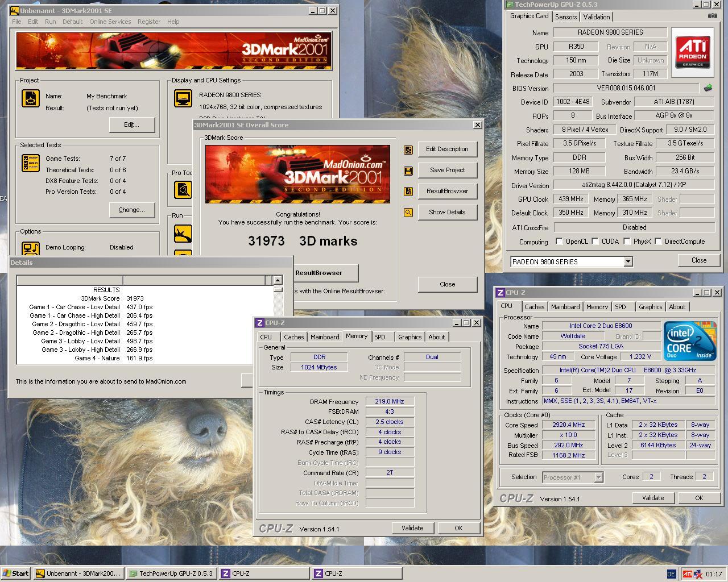Image resolution: width=728 pixels, height=582 pixels.
Task: Click the Selected Tests checklist icon
Action: coord(30,163)
